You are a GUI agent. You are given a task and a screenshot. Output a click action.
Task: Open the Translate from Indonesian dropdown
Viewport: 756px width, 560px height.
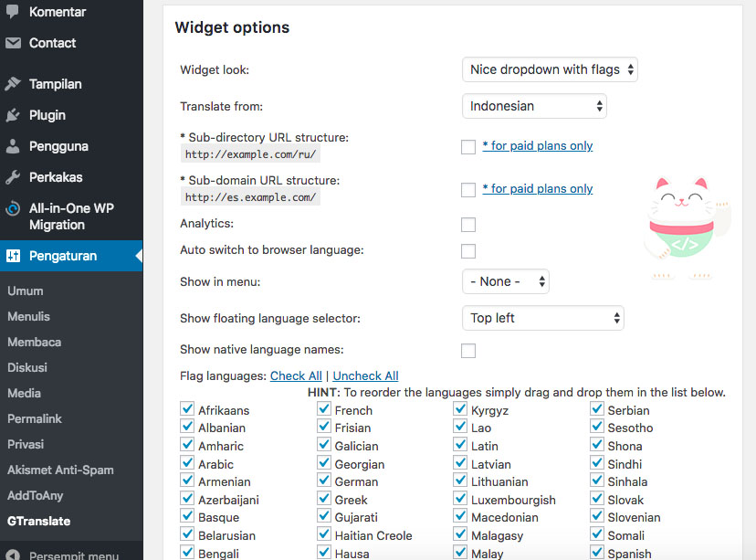[534, 106]
